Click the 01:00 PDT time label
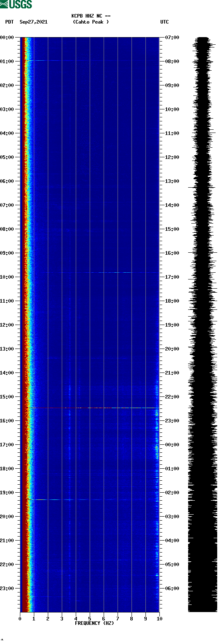The height and width of the screenshot is (644, 220). coord(7,61)
